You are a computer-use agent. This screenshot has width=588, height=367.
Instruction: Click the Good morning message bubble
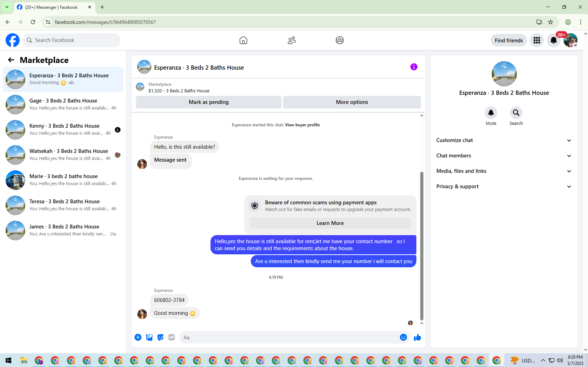click(x=175, y=313)
